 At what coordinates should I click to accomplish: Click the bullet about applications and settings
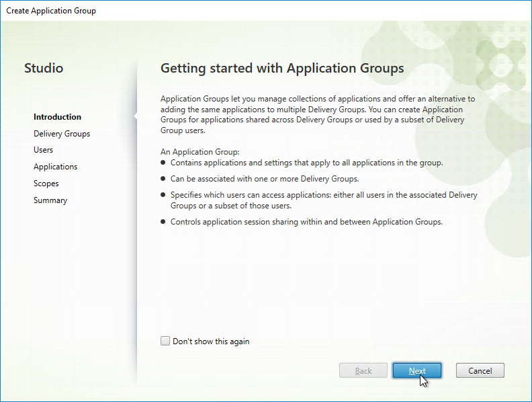pyautogui.click(x=306, y=163)
